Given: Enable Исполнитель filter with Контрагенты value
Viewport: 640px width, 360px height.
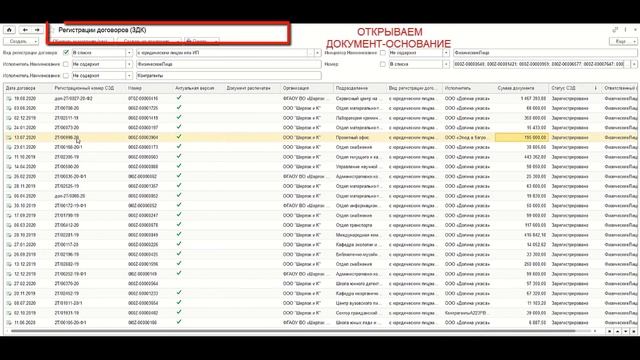Looking at the screenshot, I should (x=66, y=76).
